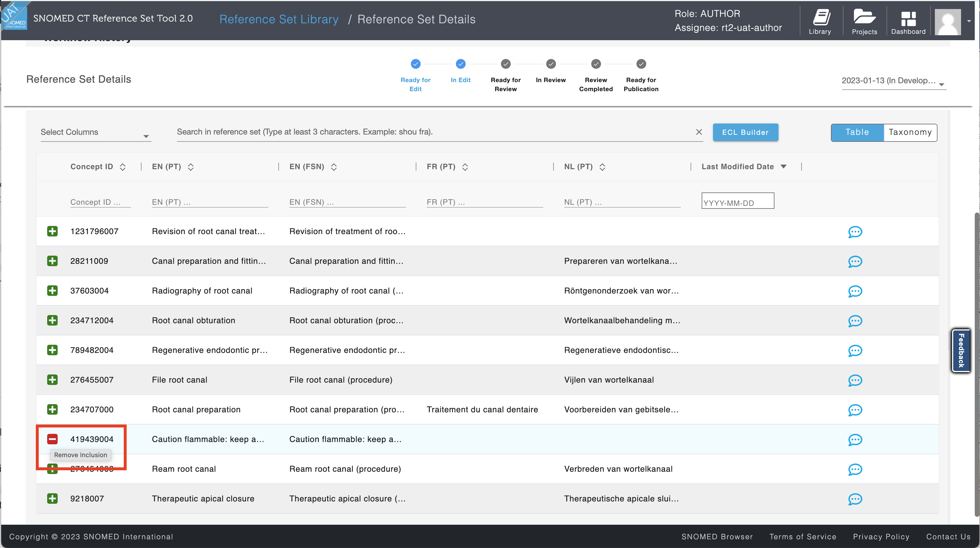Image resolution: width=980 pixels, height=548 pixels.
Task: Open the Projects folder icon
Action: pos(864,22)
